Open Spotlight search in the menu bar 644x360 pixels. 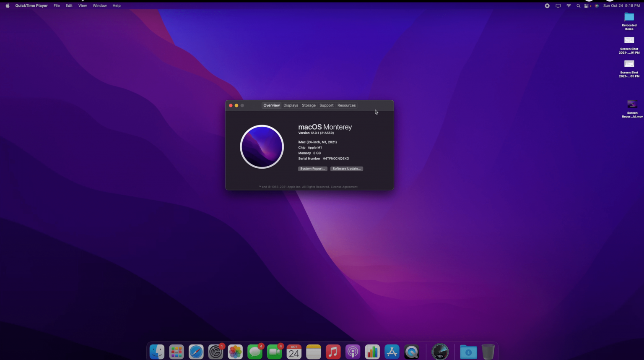[x=578, y=5]
